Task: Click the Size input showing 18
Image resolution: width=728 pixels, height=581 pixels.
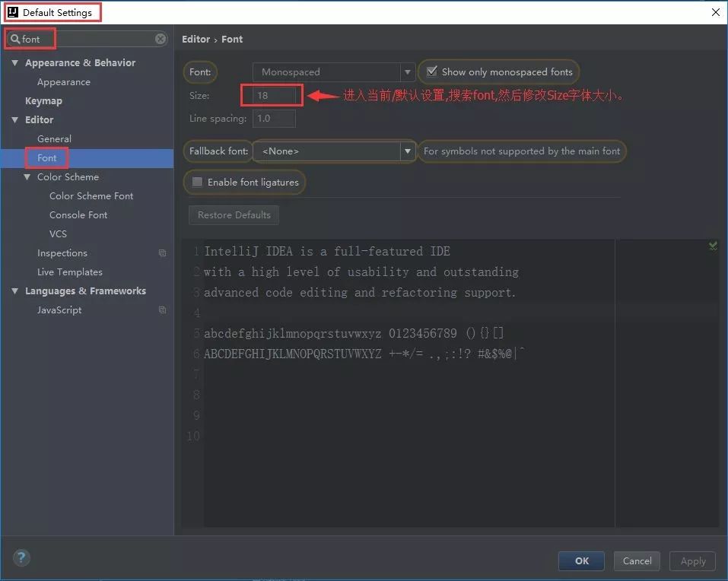Action: coord(272,95)
